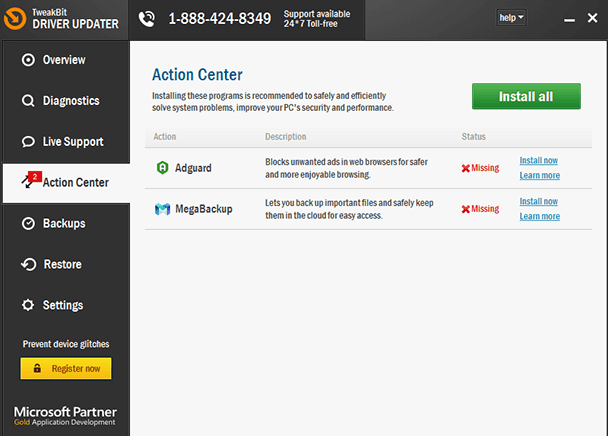This screenshot has width=608, height=436.
Task: Click the Live Support chat bubble icon
Action: [28, 142]
